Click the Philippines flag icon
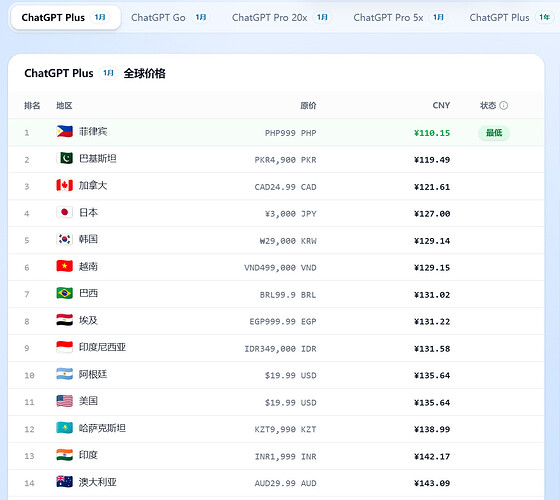Viewport: 560px width, 500px height. click(x=65, y=131)
